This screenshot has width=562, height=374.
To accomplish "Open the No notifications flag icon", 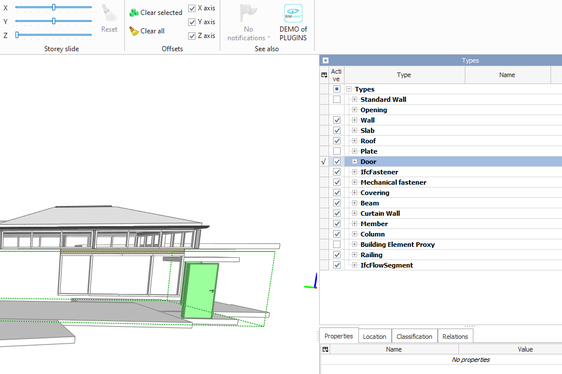I will pyautogui.click(x=248, y=13).
